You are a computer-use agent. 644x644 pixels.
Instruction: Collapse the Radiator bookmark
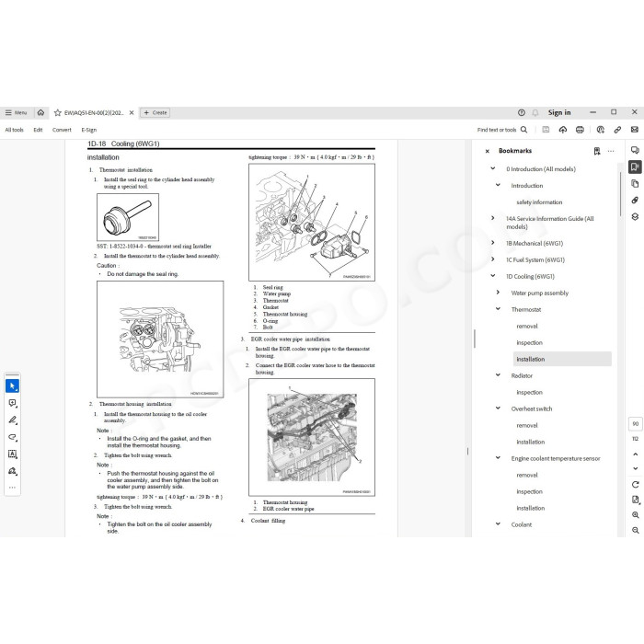[x=498, y=375]
